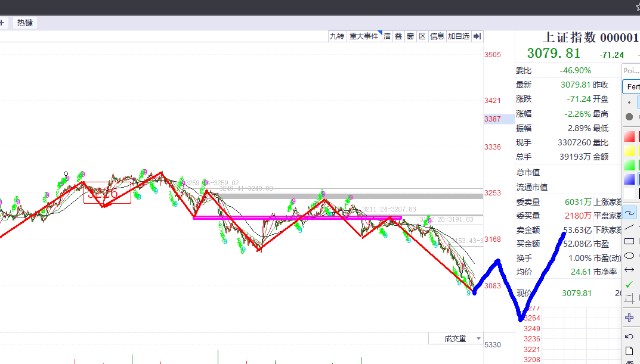640x364 pixels.
Task: Click the 2180万 委买 value
Action: 578,215
